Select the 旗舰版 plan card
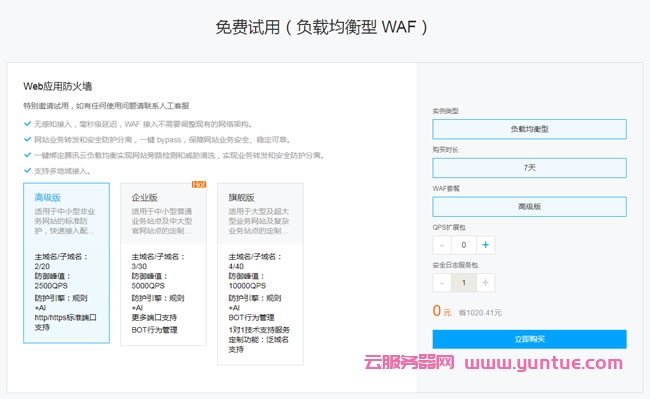 click(260, 274)
